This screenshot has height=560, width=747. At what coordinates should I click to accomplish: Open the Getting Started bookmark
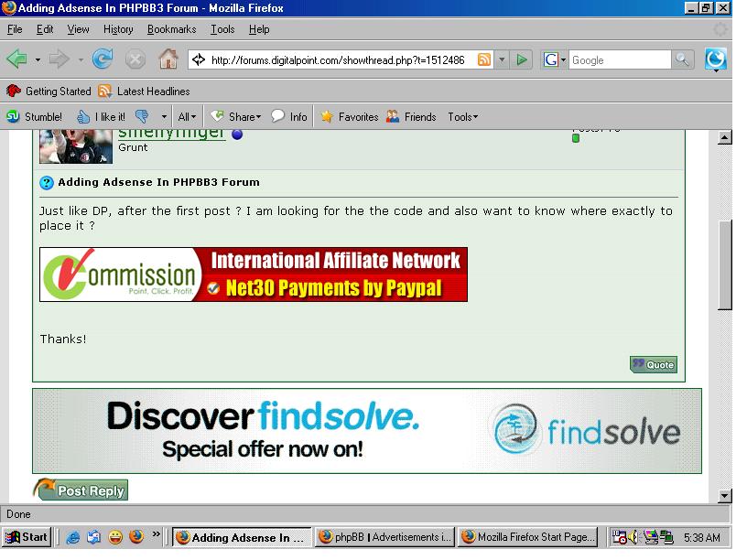pos(49,91)
